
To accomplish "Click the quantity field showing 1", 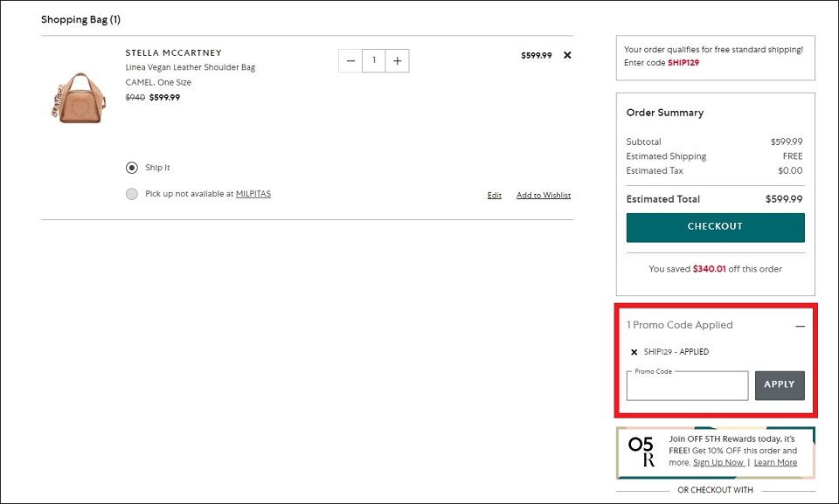I will tap(374, 61).
